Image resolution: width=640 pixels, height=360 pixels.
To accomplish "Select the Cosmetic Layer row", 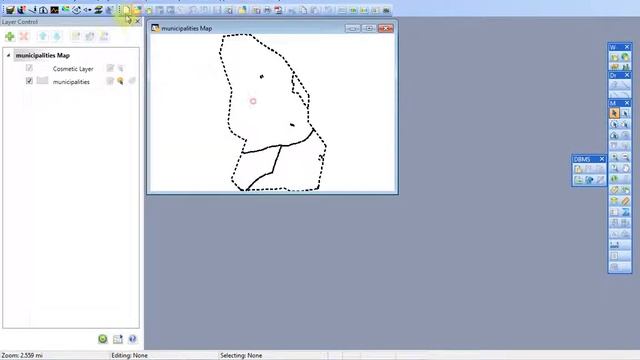I will tap(73, 69).
